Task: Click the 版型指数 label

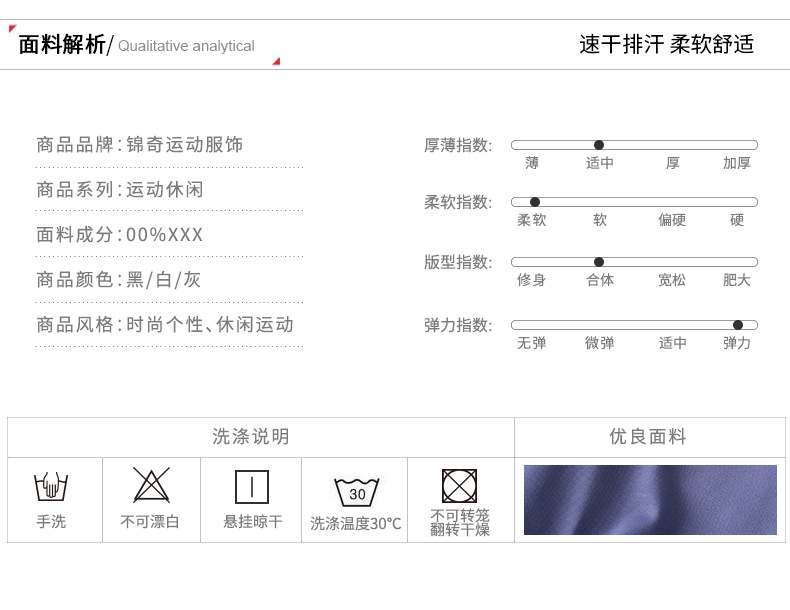Action: pyautogui.click(x=458, y=262)
